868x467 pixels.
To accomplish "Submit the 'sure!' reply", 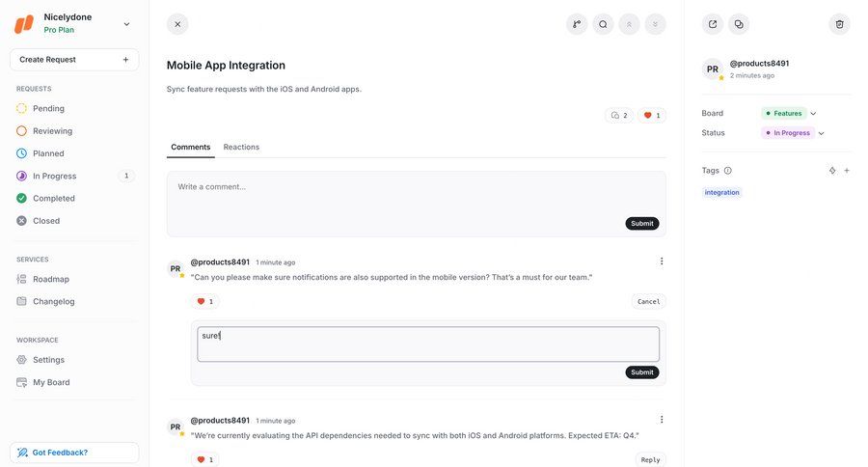I will pyautogui.click(x=641, y=372).
